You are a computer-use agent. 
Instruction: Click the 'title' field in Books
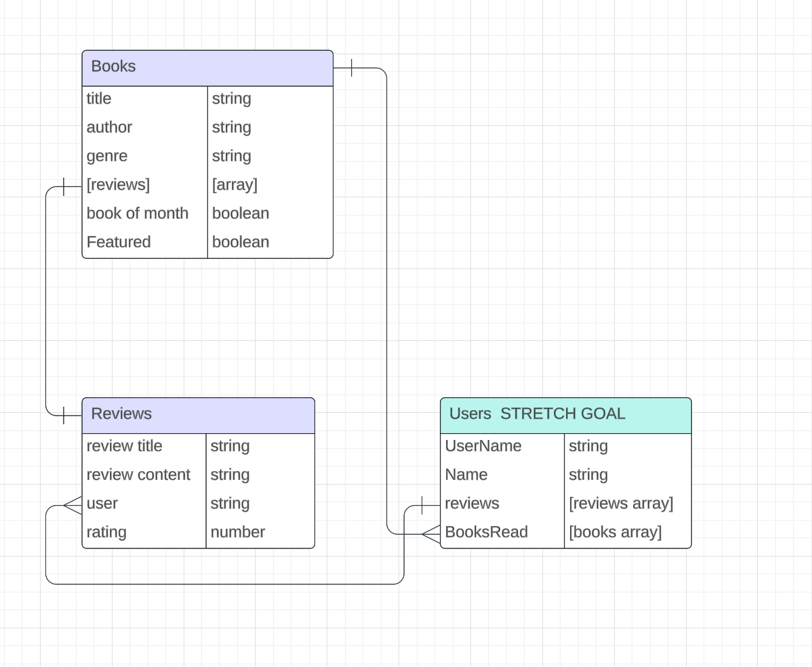[99, 98]
